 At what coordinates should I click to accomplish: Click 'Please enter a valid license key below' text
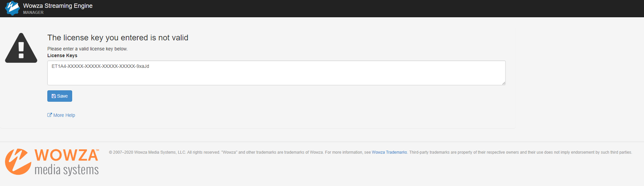click(88, 49)
